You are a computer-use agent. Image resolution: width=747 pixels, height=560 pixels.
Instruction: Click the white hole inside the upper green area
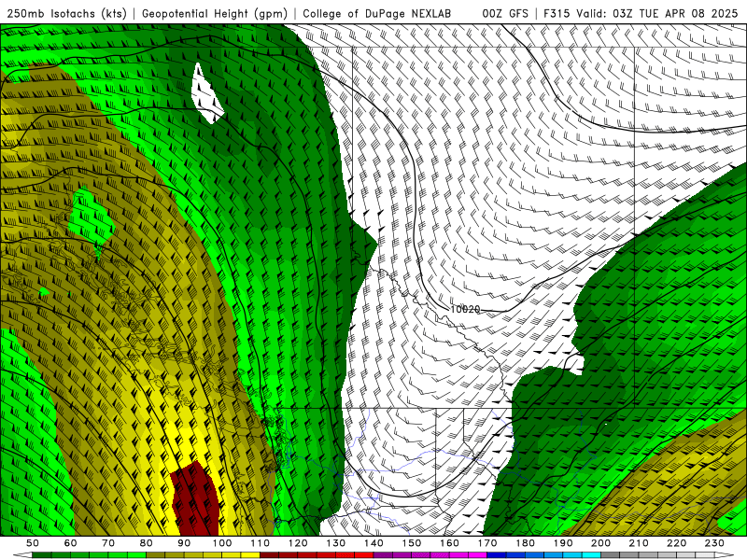click(x=206, y=95)
